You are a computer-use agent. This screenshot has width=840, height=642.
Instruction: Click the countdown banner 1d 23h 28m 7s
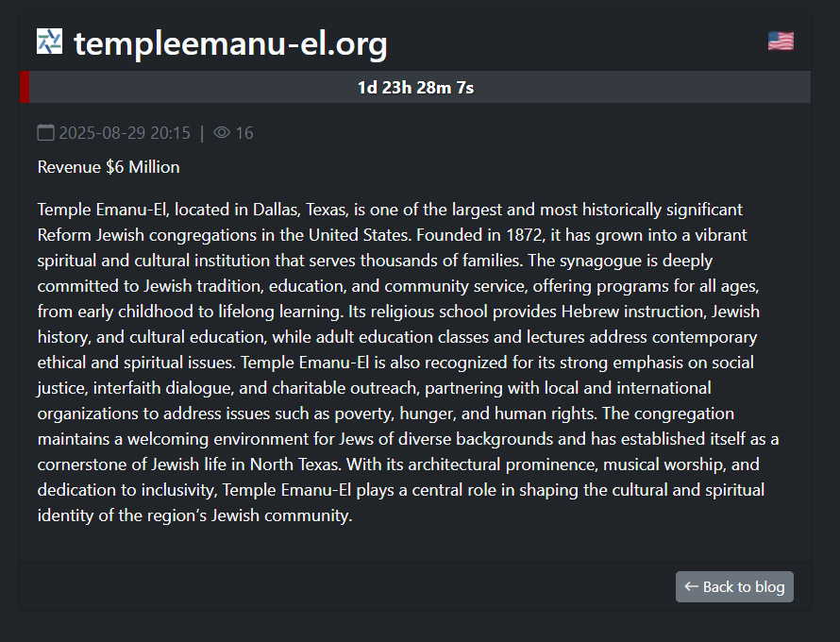coord(415,87)
